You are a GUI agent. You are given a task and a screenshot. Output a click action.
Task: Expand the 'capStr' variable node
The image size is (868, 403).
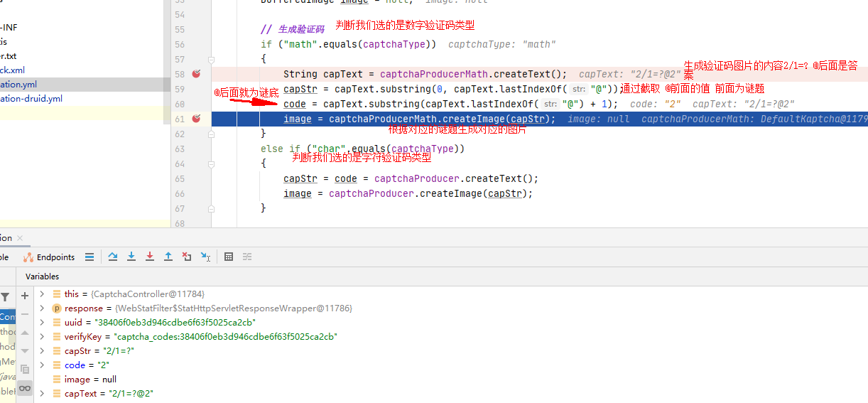pos(42,350)
